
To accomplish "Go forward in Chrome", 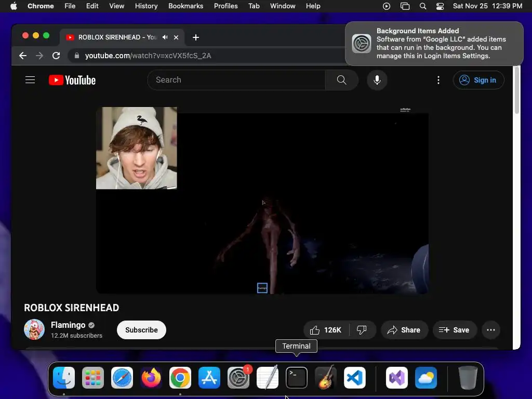I will pos(39,56).
